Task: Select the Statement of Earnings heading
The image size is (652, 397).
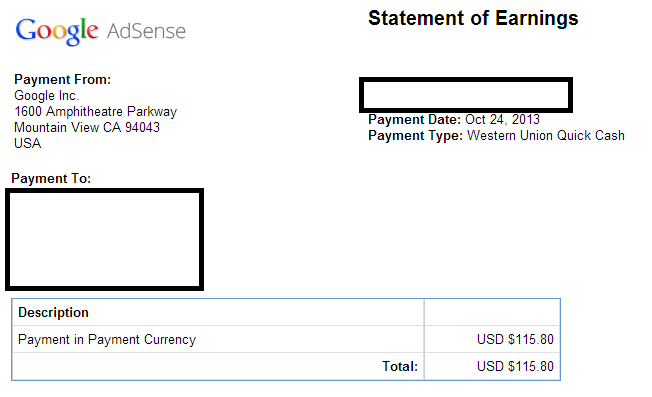Action: coord(473,18)
